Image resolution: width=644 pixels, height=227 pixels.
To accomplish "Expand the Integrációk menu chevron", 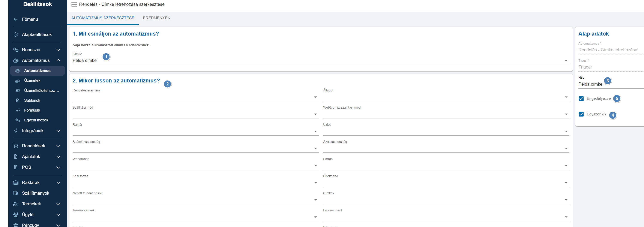I will point(58,131).
